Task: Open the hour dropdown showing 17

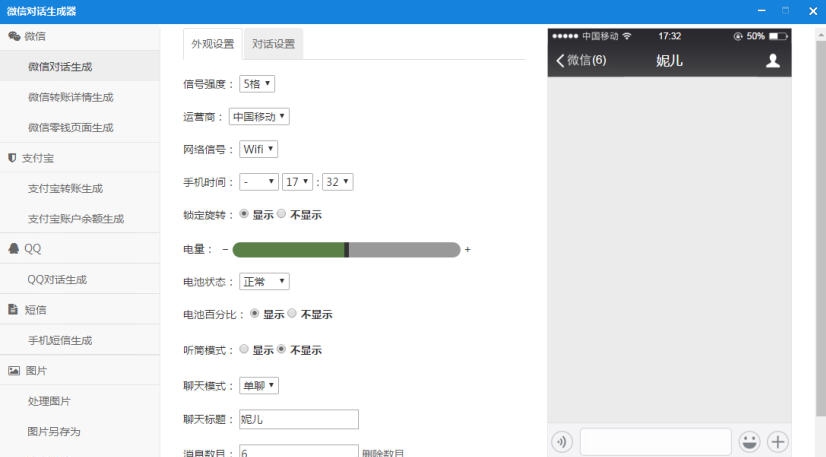Action: 298,182
